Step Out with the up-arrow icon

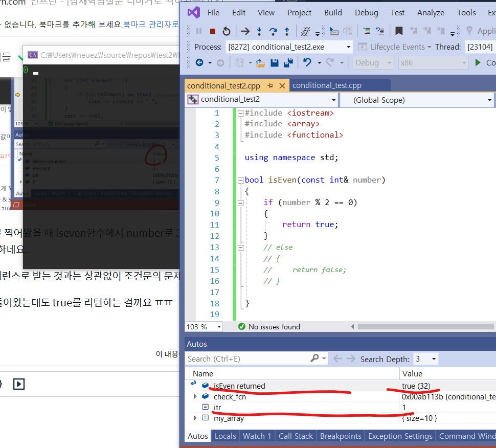coord(286,31)
